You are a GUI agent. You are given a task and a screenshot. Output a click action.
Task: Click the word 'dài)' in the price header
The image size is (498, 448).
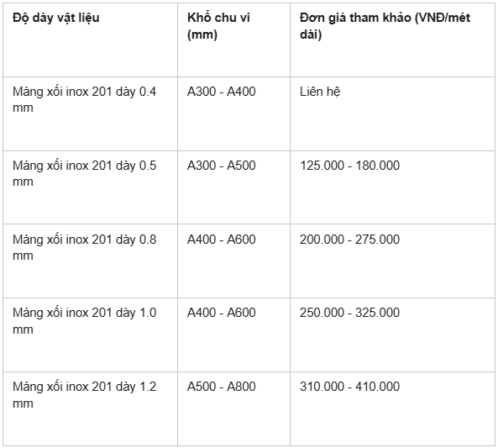click(311, 34)
